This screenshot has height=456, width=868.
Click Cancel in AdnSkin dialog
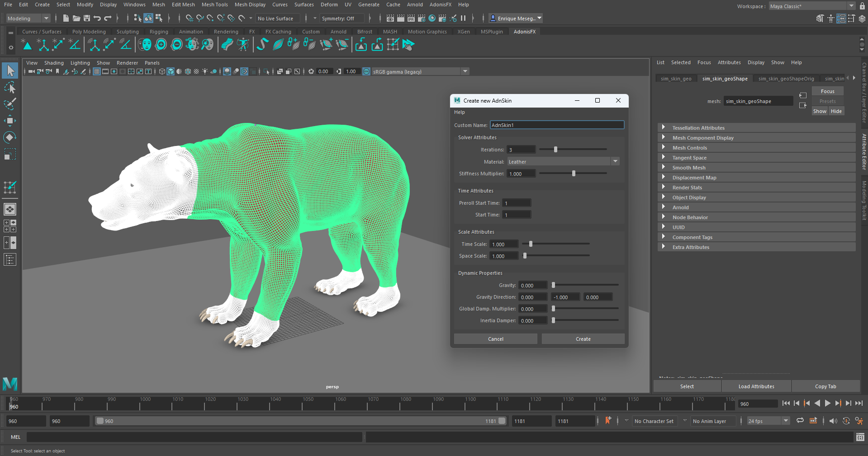click(x=496, y=339)
